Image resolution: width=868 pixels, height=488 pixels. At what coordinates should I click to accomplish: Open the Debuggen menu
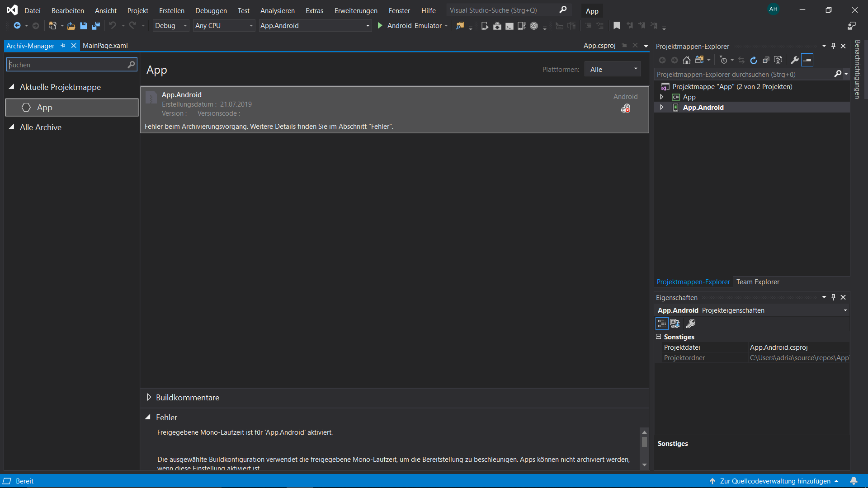(211, 10)
